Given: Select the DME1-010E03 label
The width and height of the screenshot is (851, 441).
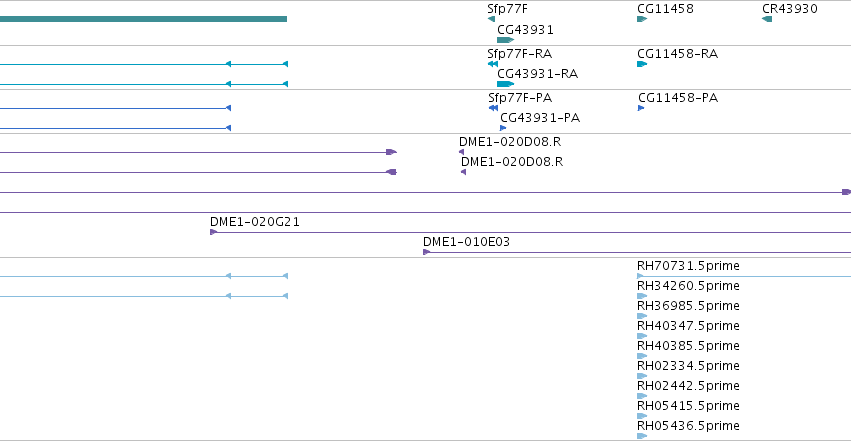Looking at the screenshot, I should (x=466, y=241).
